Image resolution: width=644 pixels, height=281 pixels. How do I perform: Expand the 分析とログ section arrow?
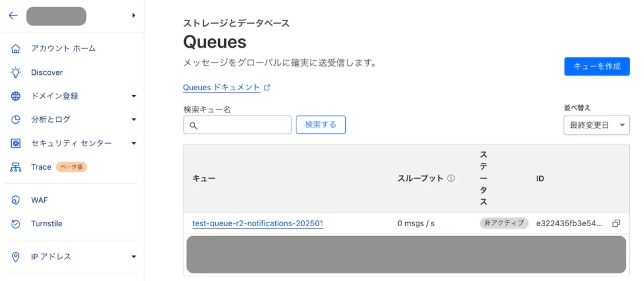tap(134, 120)
